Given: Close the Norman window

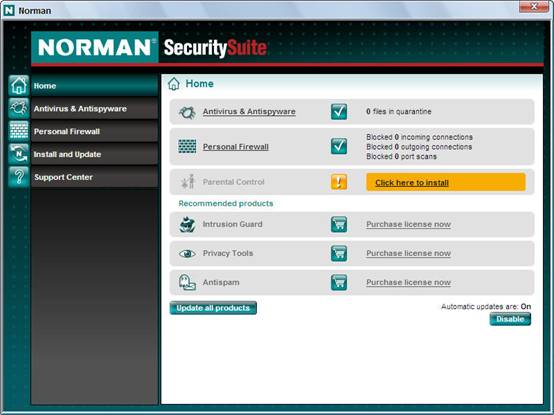Looking at the screenshot, I should (x=534, y=6).
